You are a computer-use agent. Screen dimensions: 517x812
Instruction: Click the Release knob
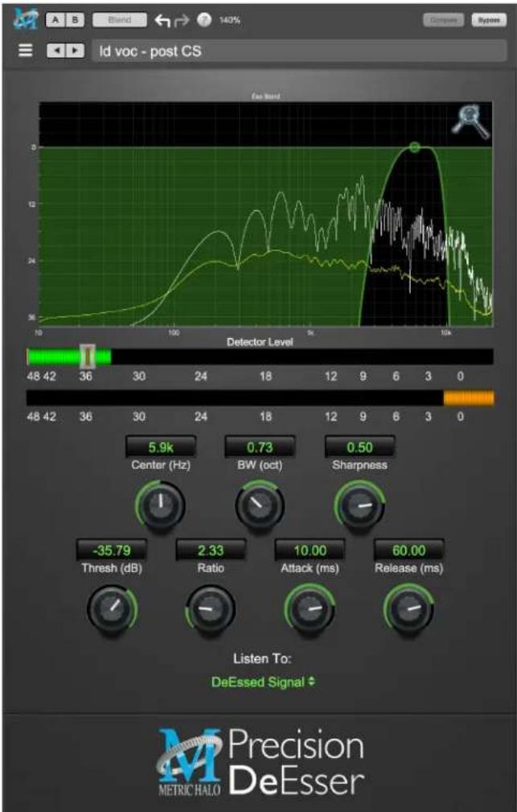click(408, 608)
